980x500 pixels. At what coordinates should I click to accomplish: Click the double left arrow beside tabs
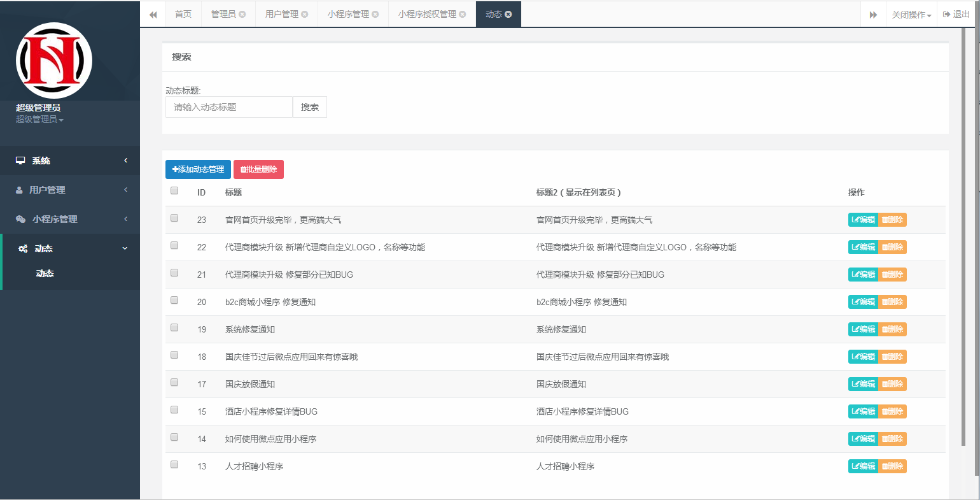point(153,13)
